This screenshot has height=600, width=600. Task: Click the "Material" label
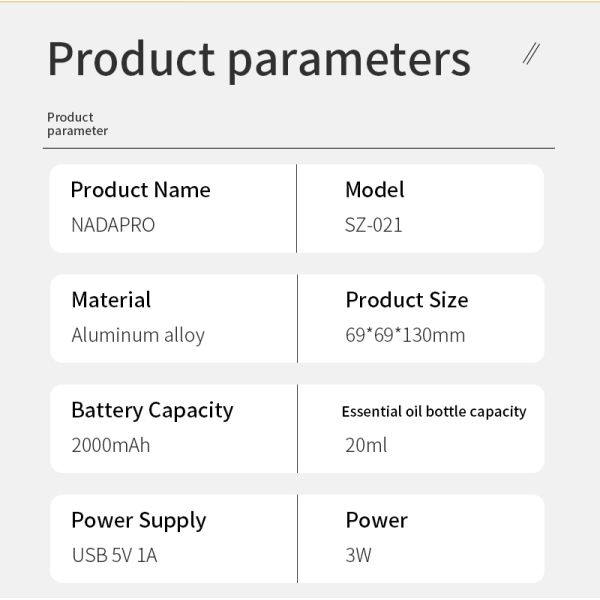tap(111, 300)
